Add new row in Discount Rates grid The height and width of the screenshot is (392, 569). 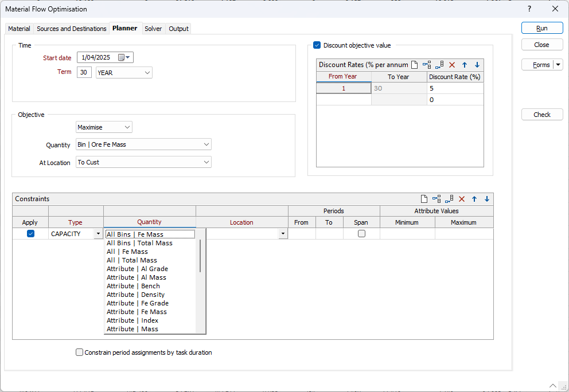tap(414, 65)
